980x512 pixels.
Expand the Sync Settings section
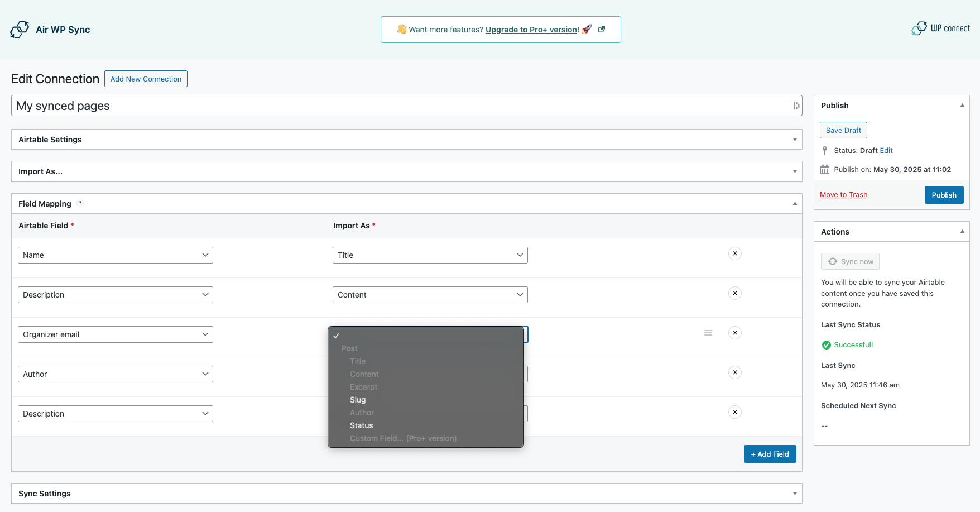coord(795,494)
